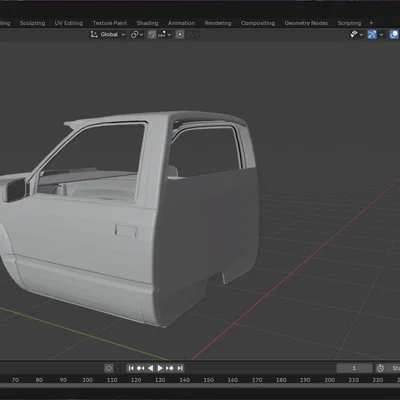The width and height of the screenshot is (400, 400).
Task: Switch to the Geometry Nodes workspace tab
Action: coord(306,23)
